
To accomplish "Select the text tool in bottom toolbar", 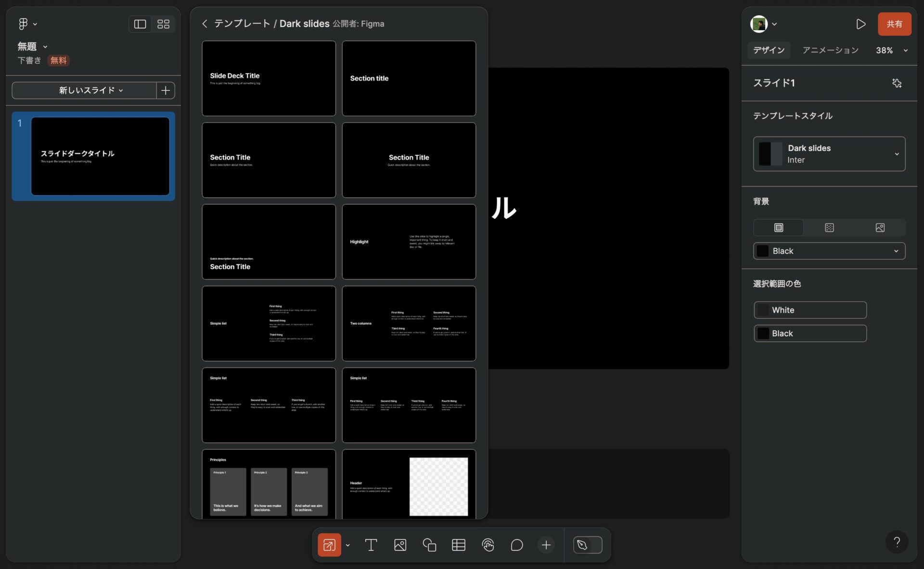I will [x=370, y=544].
